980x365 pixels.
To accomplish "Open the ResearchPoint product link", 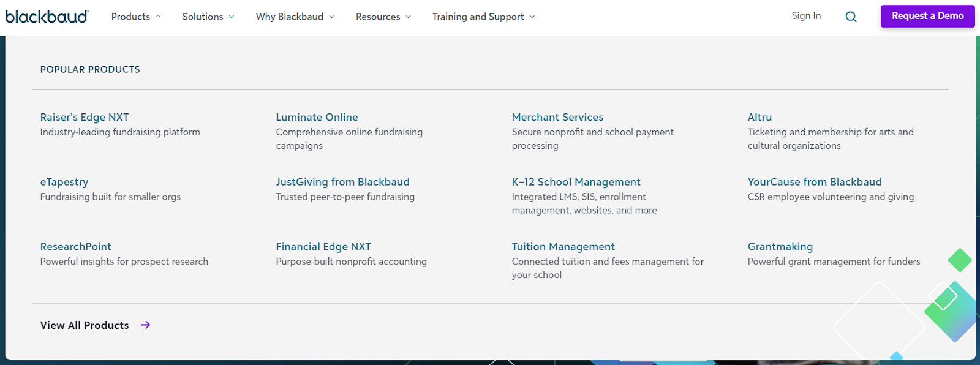I will click(76, 246).
